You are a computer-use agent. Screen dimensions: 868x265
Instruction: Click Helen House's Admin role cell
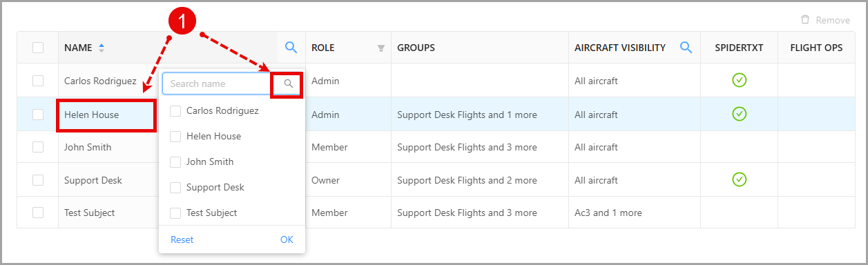(x=325, y=115)
